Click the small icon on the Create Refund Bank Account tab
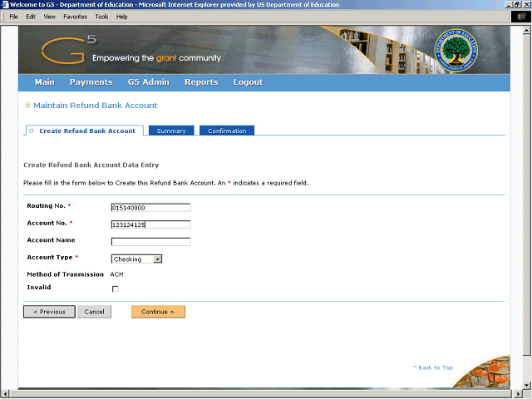Screen dimensions: 532x399 tap(32, 131)
